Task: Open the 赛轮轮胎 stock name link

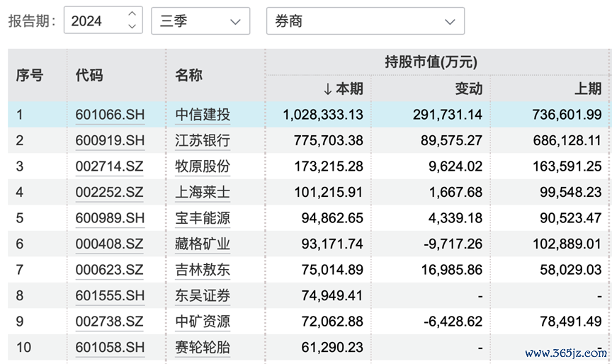Action: point(203,347)
